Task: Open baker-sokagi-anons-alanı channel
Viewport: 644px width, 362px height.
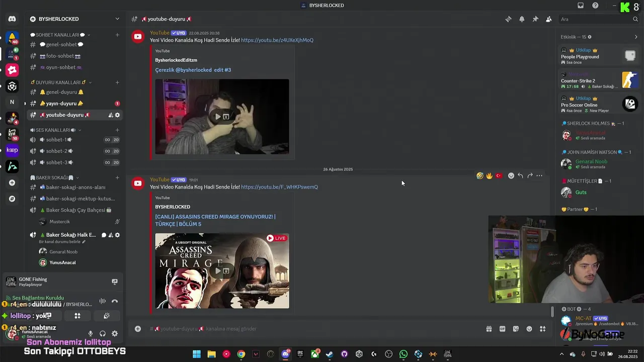Action: pos(74,188)
